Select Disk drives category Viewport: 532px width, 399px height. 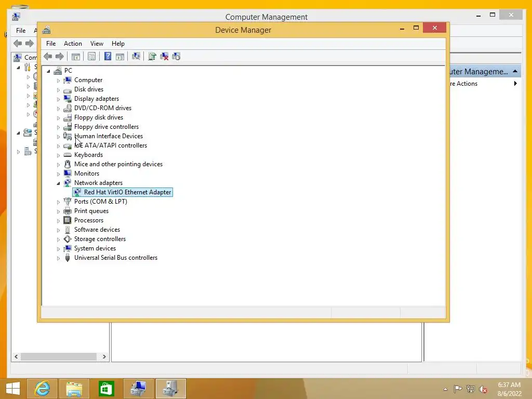pyautogui.click(x=89, y=89)
